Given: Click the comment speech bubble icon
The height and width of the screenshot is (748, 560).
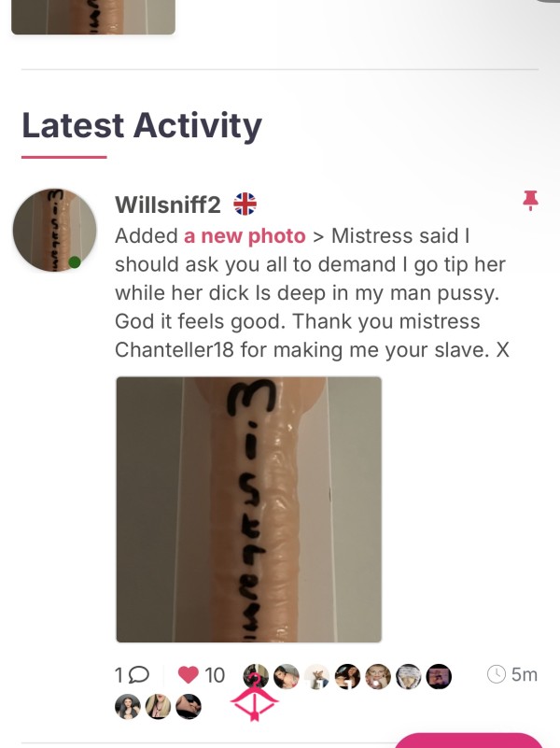Looking at the screenshot, I should [x=139, y=674].
